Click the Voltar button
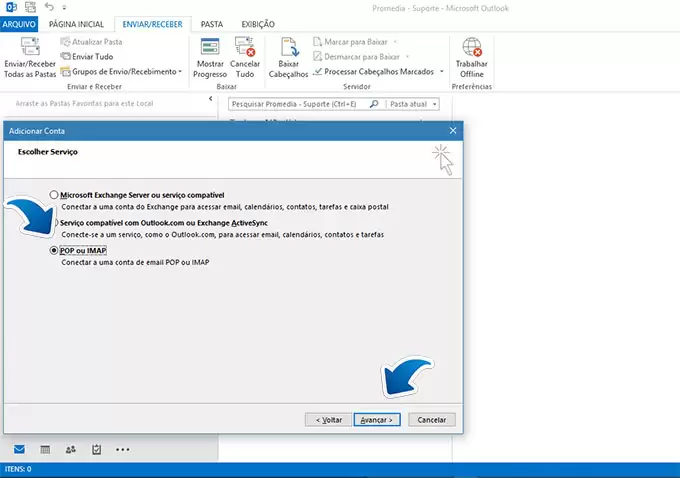 pos(328,419)
